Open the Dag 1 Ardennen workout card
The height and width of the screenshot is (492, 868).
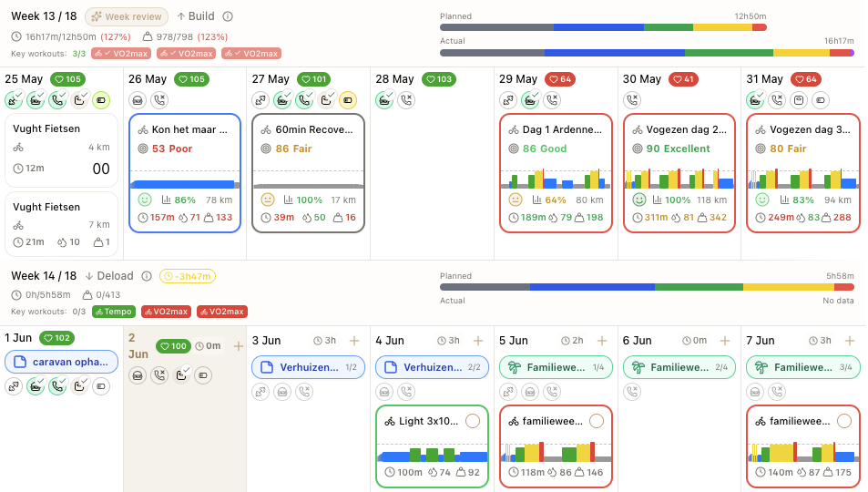tap(556, 173)
